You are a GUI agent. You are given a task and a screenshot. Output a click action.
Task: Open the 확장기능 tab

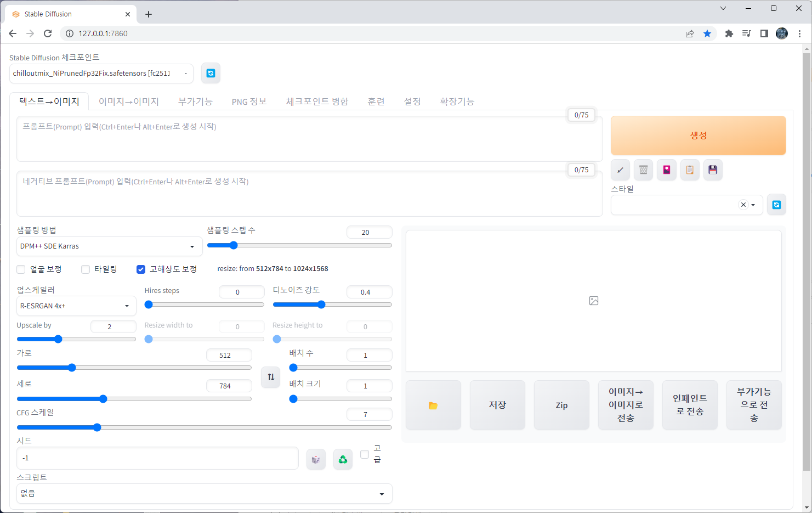point(457,102)
